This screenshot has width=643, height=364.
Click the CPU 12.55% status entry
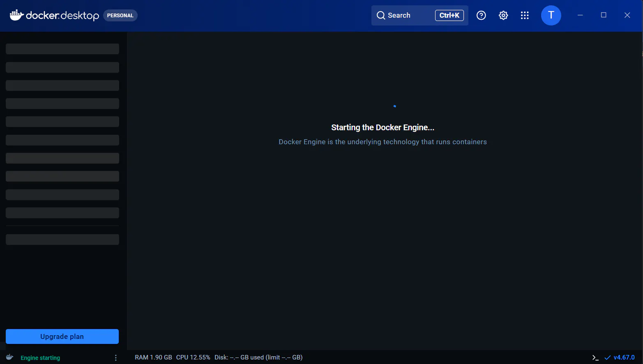point(193,357)
